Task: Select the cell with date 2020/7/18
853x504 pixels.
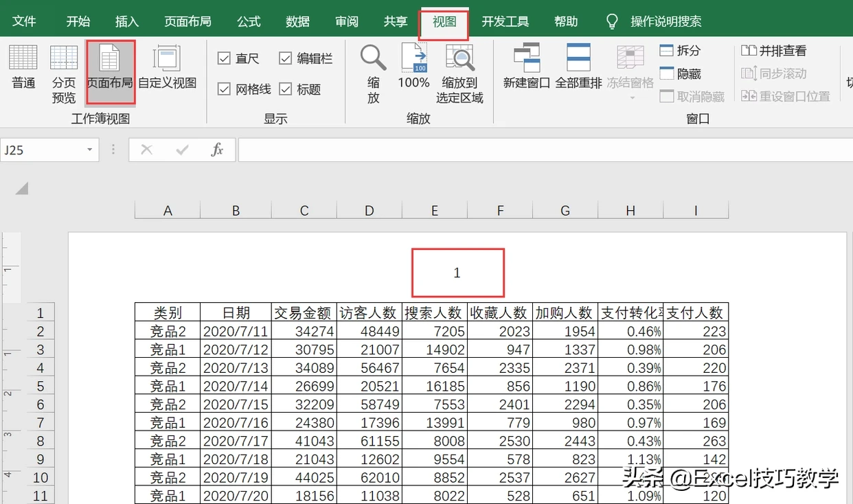Action: coord(236,459)
